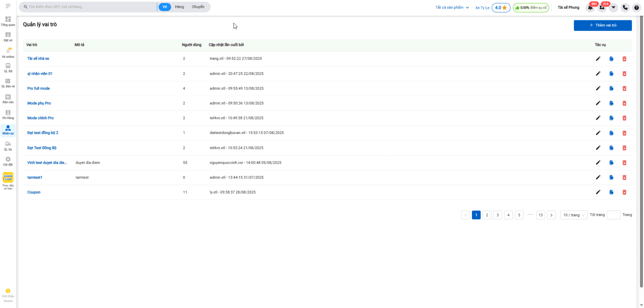
Task: Switch search mode to Hàng
Action: pos(179,7)
